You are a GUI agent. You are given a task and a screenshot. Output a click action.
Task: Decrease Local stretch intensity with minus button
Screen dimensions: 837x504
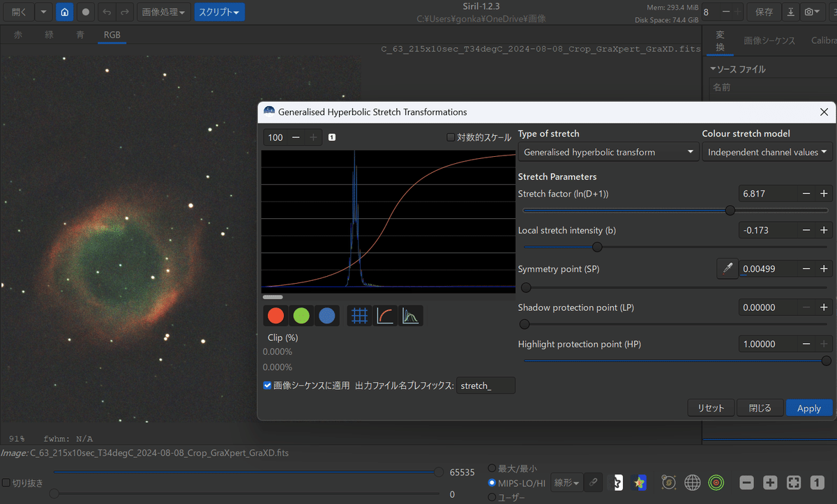coord(806,230)
